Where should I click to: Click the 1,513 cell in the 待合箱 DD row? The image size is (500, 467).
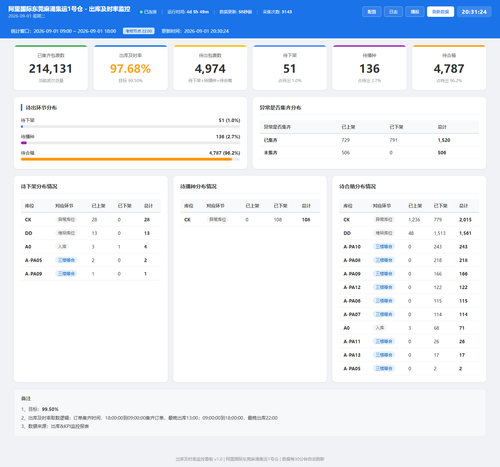click(440, 233)
